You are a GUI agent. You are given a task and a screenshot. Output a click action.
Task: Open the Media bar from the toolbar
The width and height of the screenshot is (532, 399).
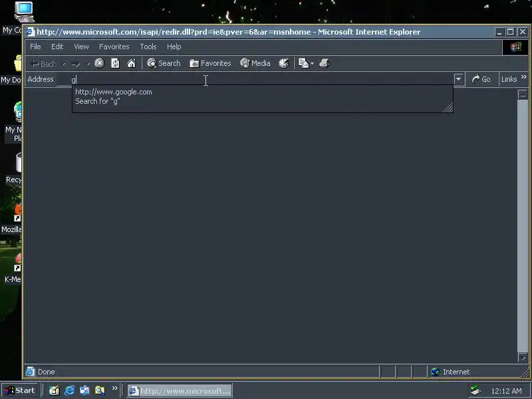[255, 63]
